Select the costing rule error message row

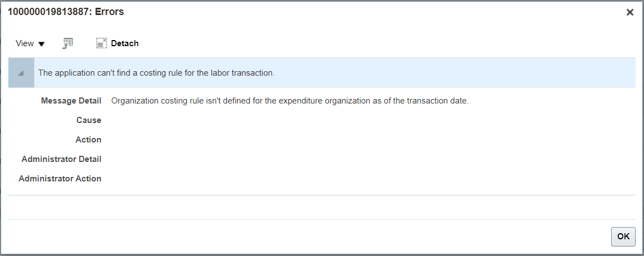[156, 73]
